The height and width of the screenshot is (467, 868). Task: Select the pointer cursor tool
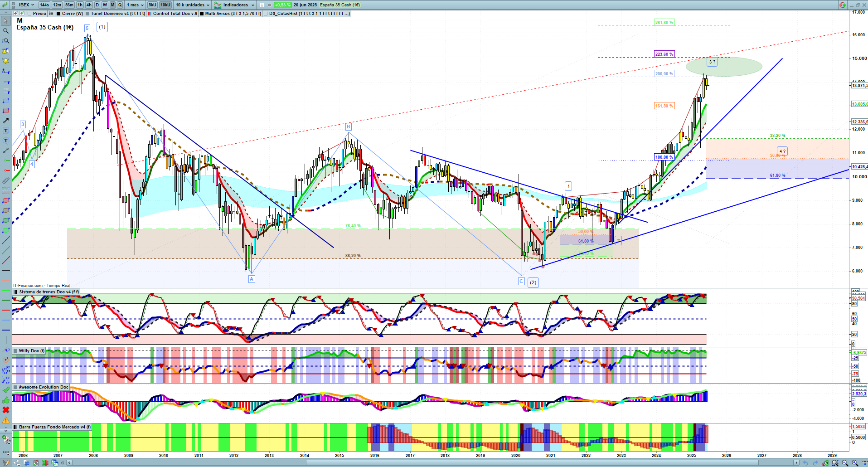pos(6,21)
